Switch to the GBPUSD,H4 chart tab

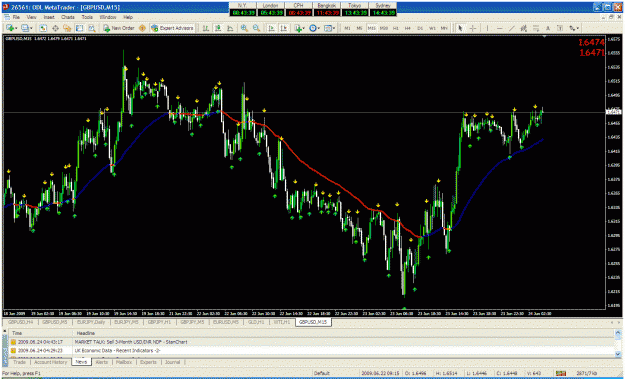pos(21,322)
